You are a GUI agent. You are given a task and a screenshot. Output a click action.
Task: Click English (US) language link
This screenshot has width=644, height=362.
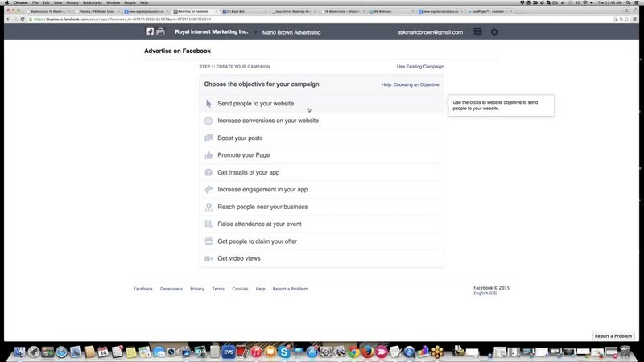[485, 294]
